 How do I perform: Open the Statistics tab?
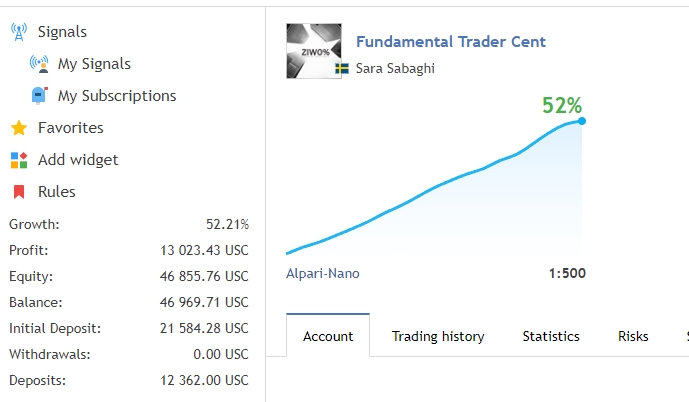click(551, 336)
